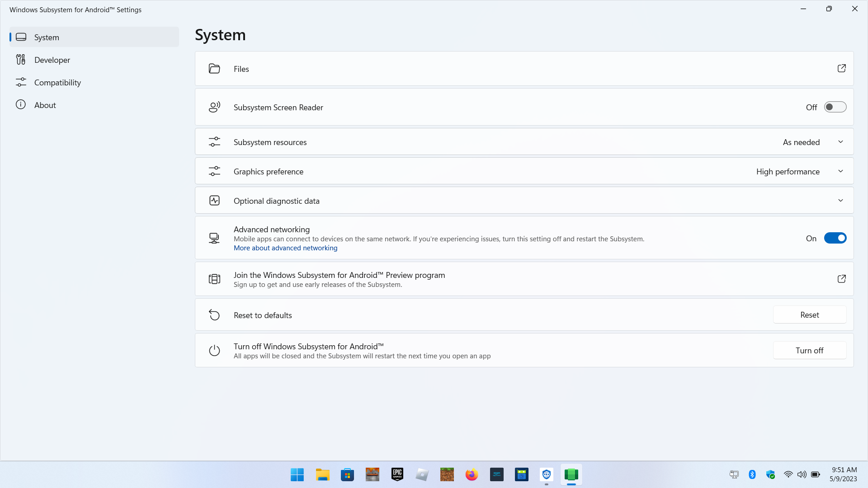Click the display tray icon
The width and height of the screenshot is (868, 488).
[734, 474]
